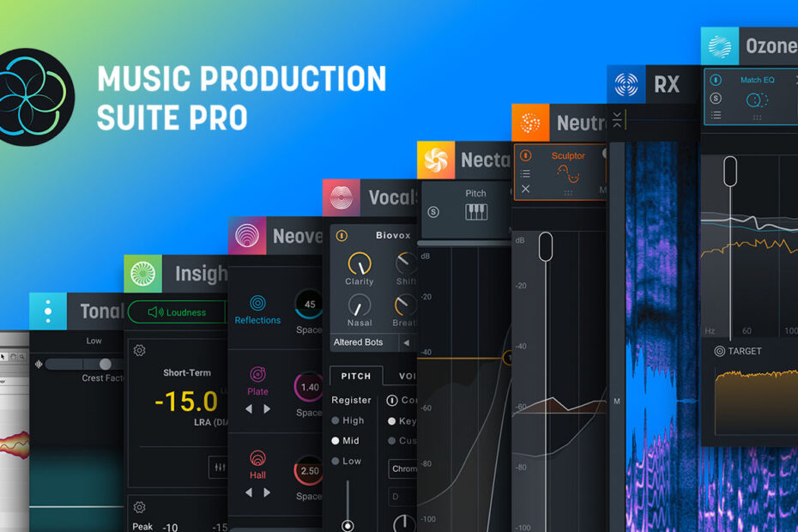Click the Breath knob in Biovox
Viewport: 798px width, 532px height.
406,305
